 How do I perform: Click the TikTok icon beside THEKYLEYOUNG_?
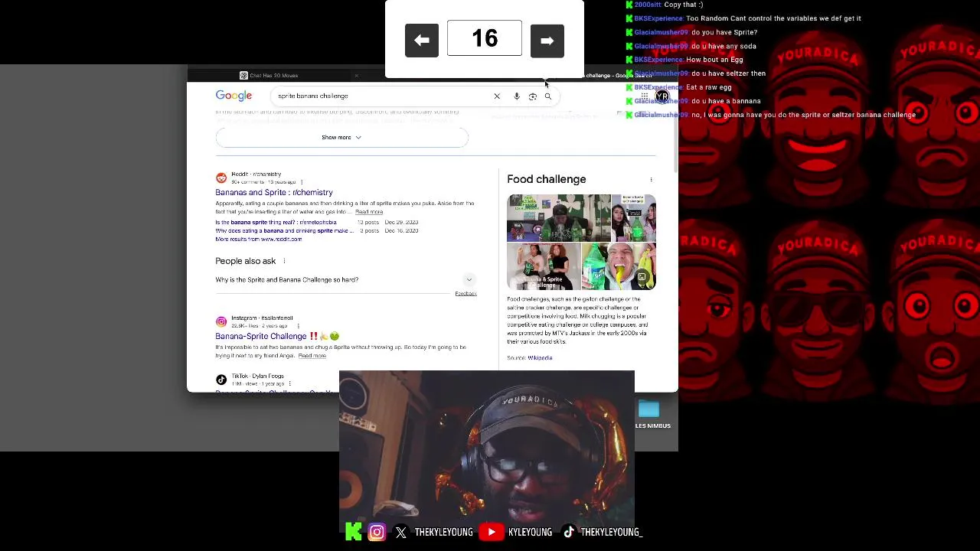click(x=569, y=532)
